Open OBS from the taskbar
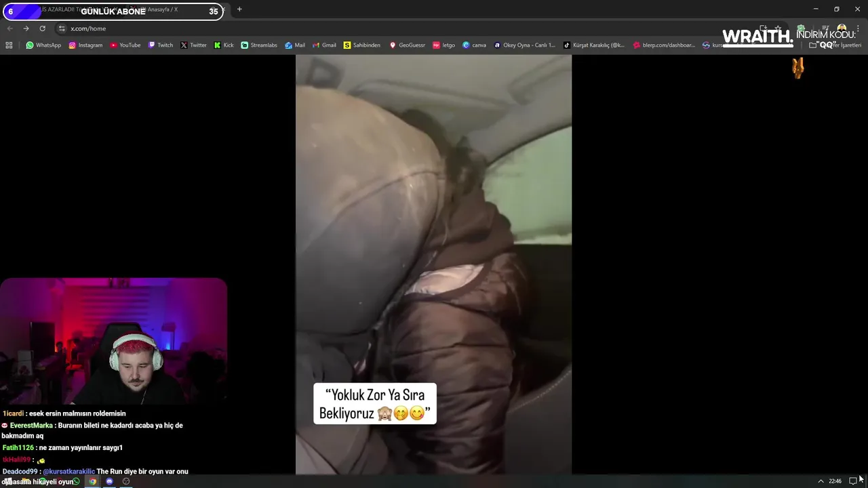The width and height of the screenshot is (868, 488). point(126,481)
